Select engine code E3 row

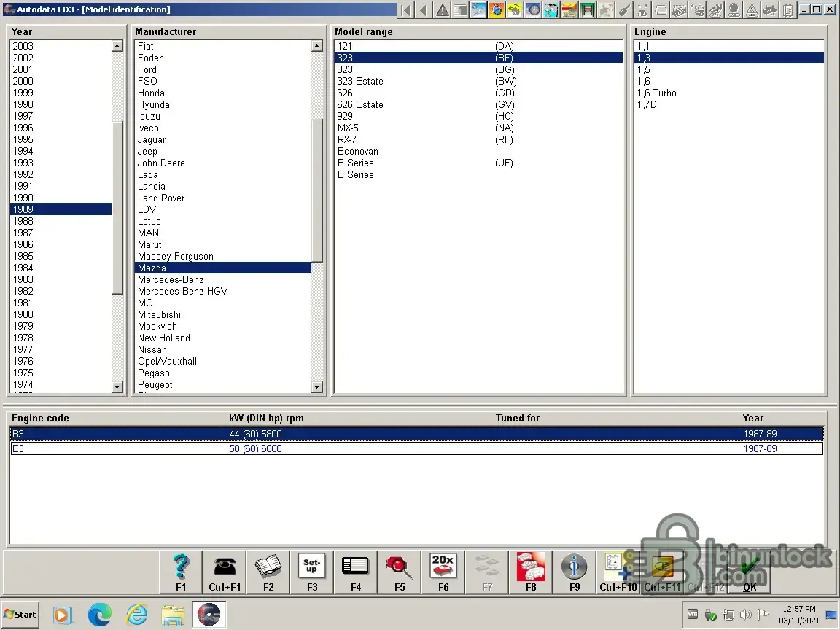coord(417,448)
